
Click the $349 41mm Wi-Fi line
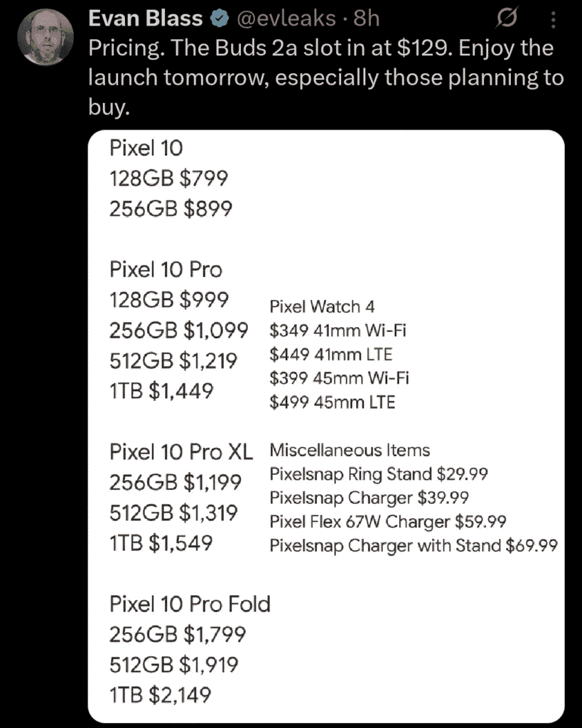338,331
